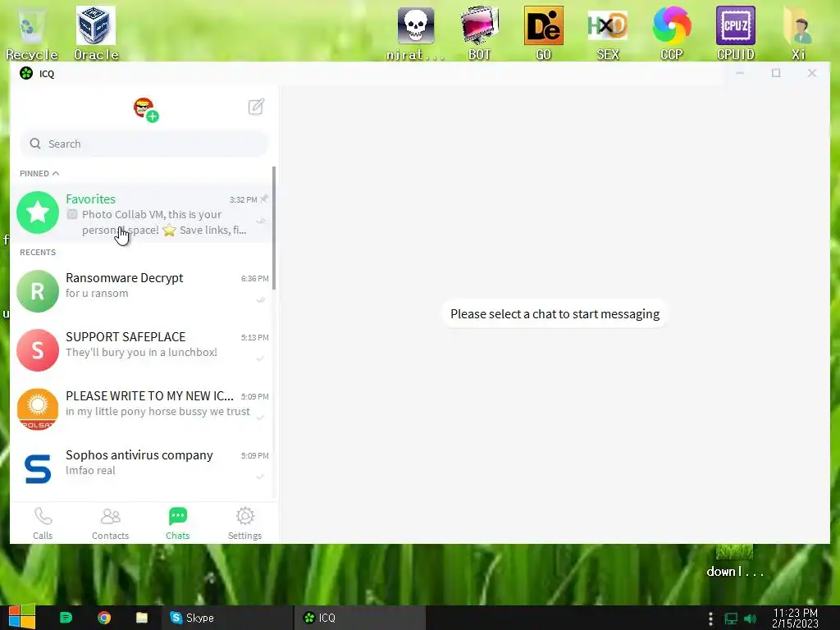
Task: Open the downl... desktop thumbnail icon
Action: 734,561
